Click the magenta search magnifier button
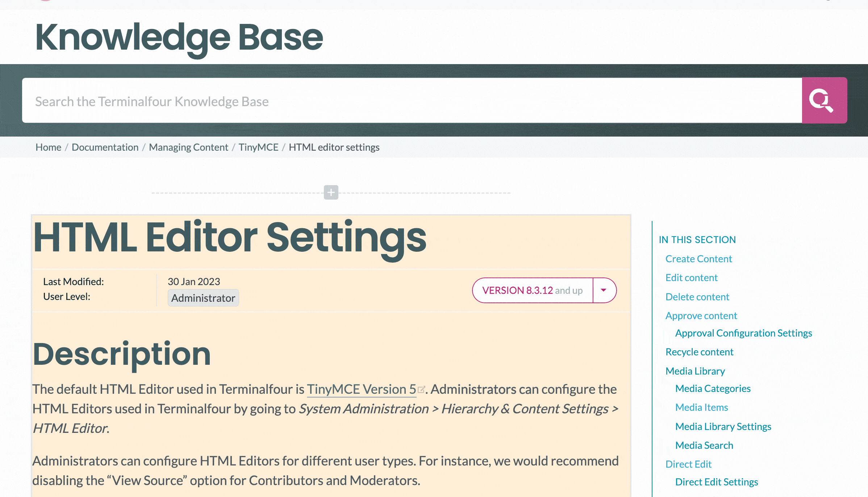 (x=824, y=100)
